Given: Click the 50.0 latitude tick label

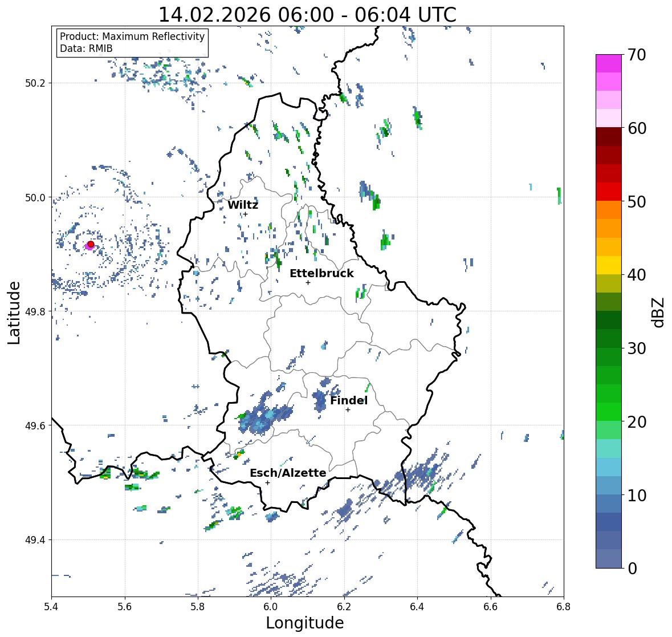Looking at the screenshot, I should 35,198.
